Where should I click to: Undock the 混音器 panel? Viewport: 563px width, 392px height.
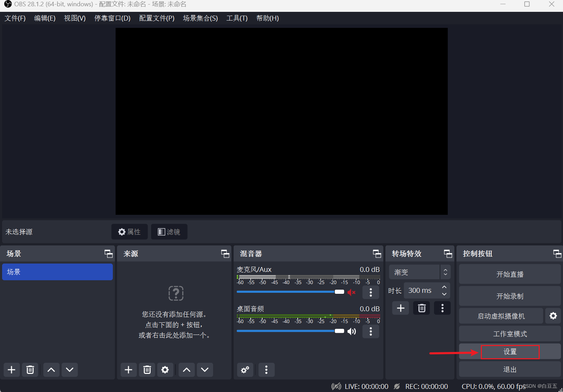click(377, 254)
